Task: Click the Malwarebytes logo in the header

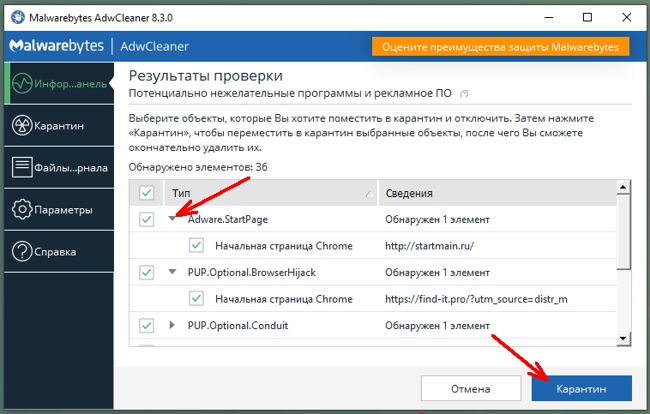Action: [57, 46]
